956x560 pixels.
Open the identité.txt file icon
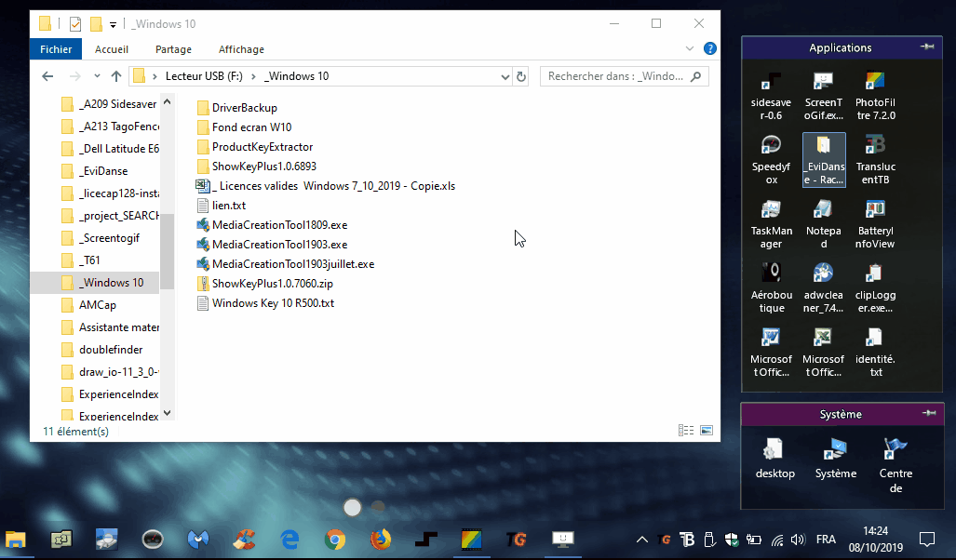(x=875, y=353)
